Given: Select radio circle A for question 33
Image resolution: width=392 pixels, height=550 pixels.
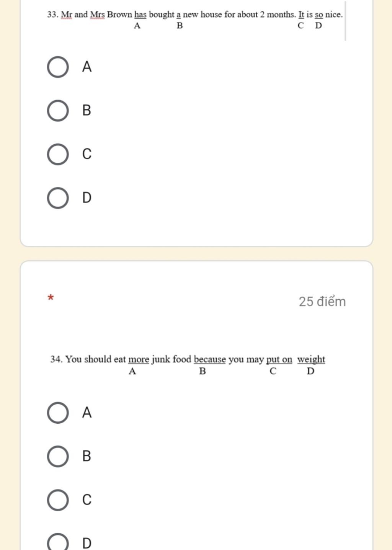Looking at the screenshot, I should tap(58, 67).
